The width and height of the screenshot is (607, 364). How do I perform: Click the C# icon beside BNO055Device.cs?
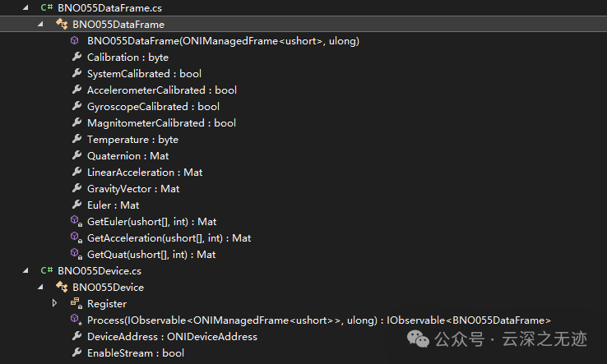46,270
